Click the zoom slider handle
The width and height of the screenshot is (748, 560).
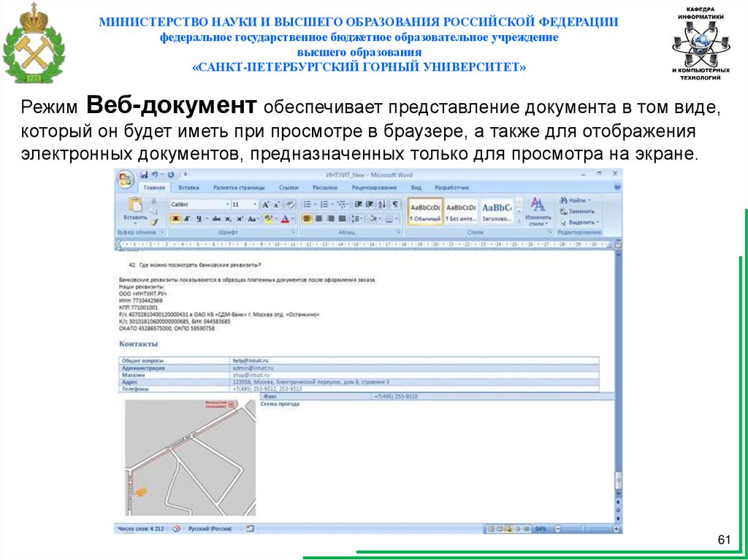[582, 529]
